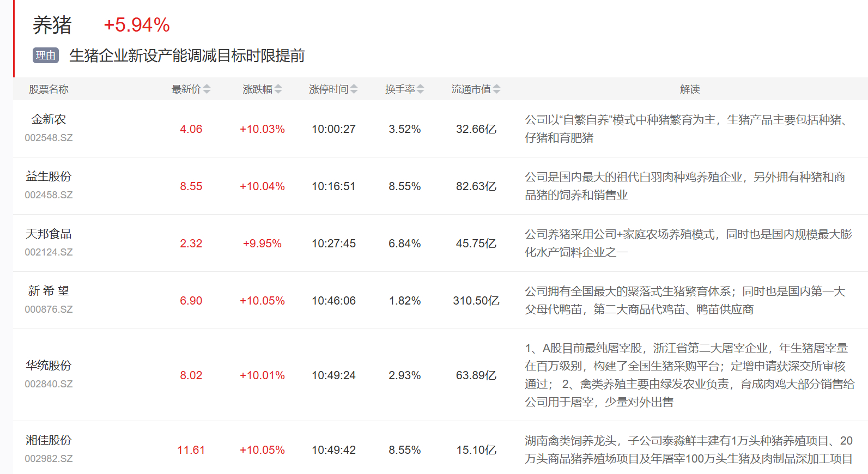This screenshot has height=474, width=868.
Task: Click the 理由 badge label
Action: [46, 56]
